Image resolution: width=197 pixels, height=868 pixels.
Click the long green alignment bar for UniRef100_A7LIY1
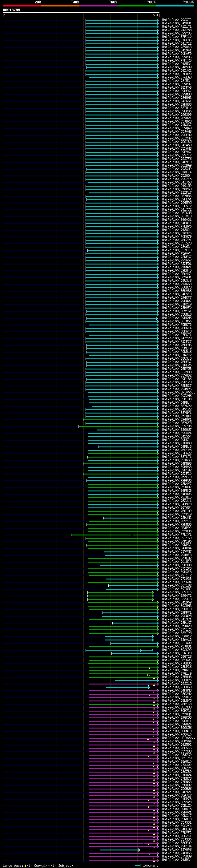pyautogui.click(x=115, y=535)
